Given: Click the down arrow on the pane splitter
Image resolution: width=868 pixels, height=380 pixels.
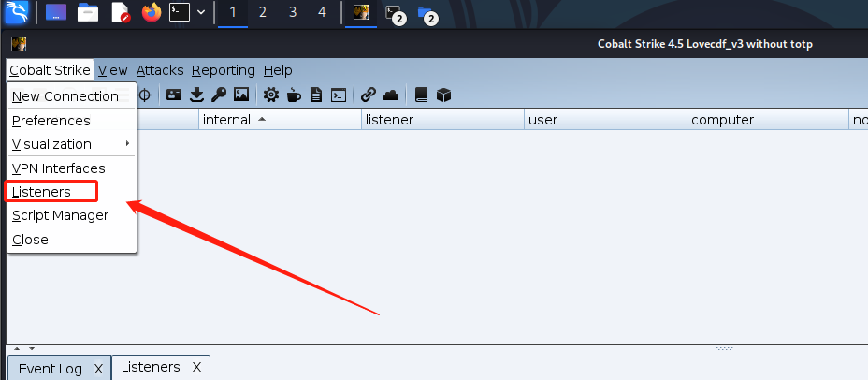Looking at the screenshot, I should point(32,349).
